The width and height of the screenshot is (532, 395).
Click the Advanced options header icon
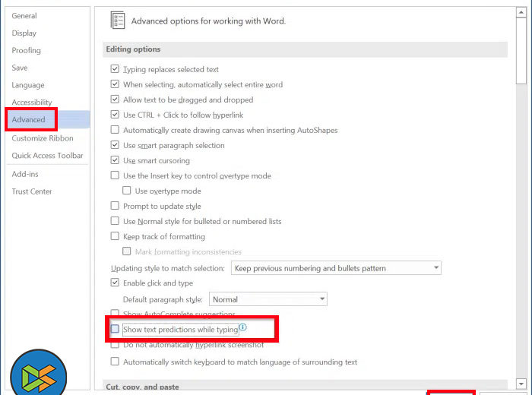(x=117, y=21)
